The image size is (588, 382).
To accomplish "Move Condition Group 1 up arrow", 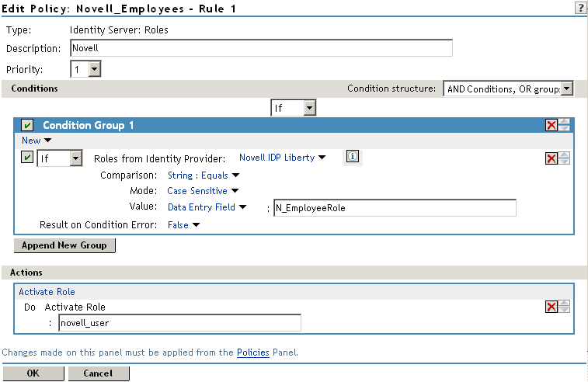I will point(564,122).
